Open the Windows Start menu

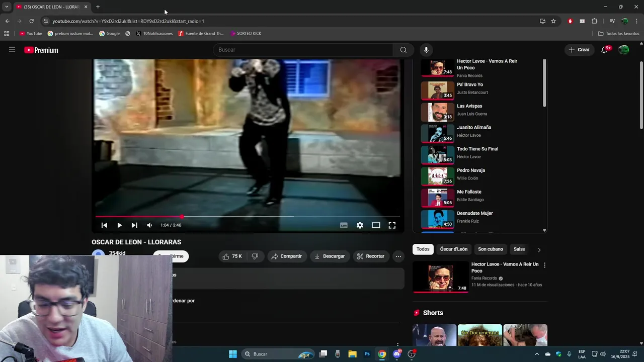click(233, 354)
